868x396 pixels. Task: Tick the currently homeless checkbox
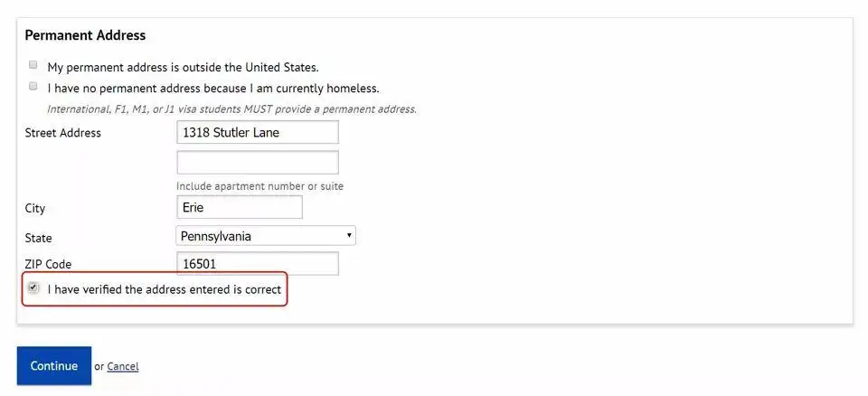point(33,86)
